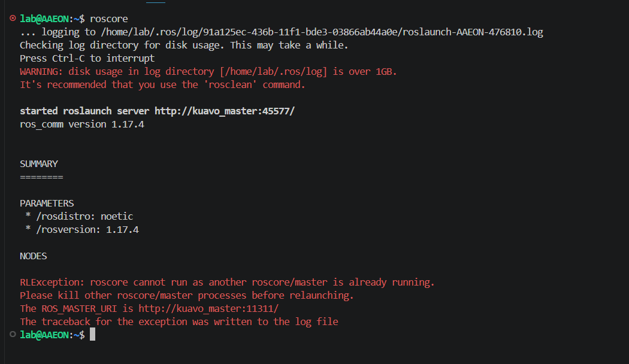Open the http://kuavo_master:11311/ ROS_MASTER_URI link

tap(208, 308)
